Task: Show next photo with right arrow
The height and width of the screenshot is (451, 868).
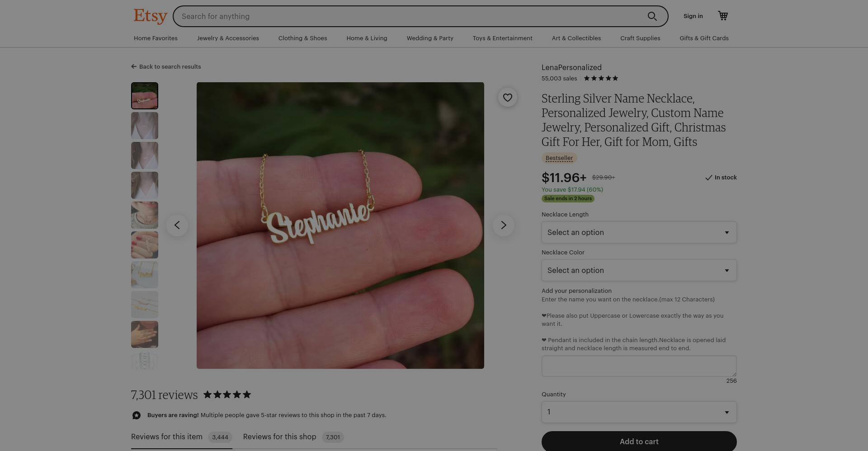Action: (503, 225)
